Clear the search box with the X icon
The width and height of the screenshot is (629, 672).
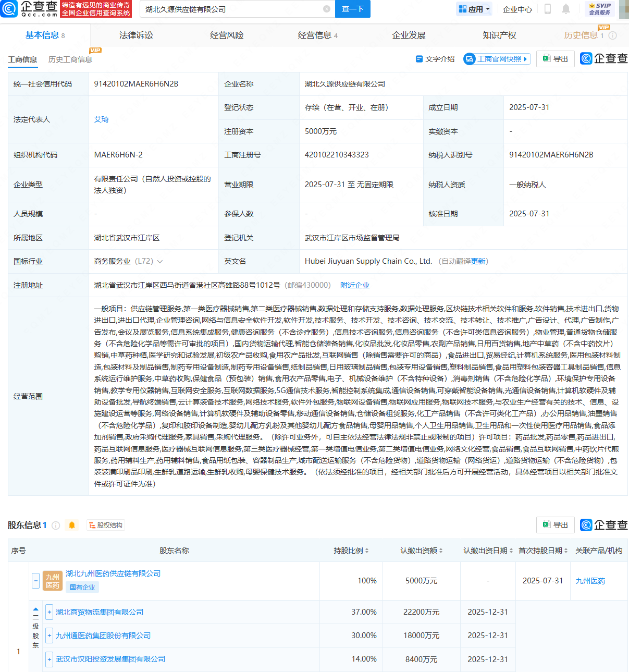point(327,9)
